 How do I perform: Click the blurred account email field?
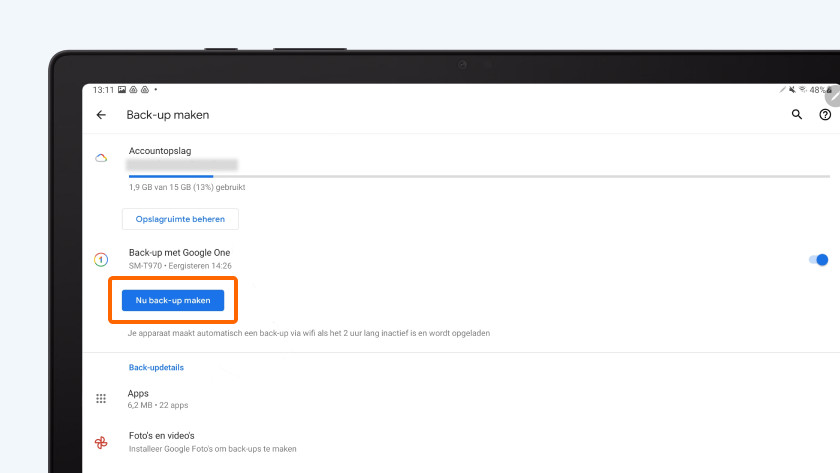point(182,165)
